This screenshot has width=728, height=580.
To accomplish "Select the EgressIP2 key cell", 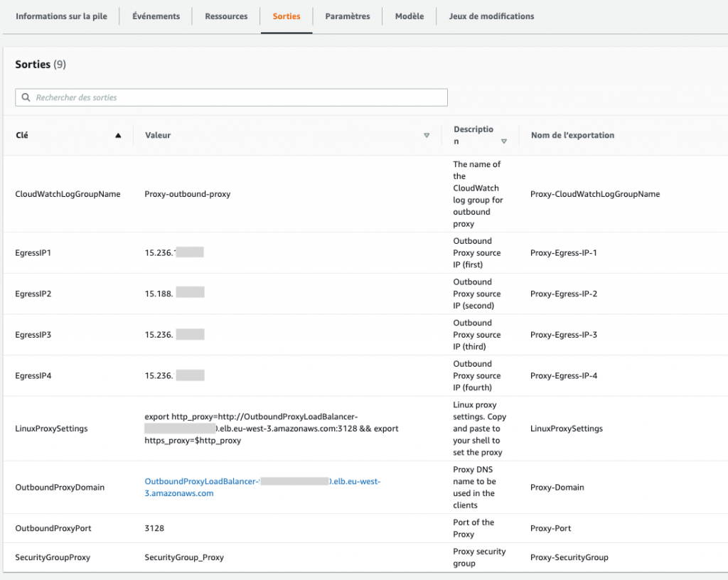I will 33,294.
